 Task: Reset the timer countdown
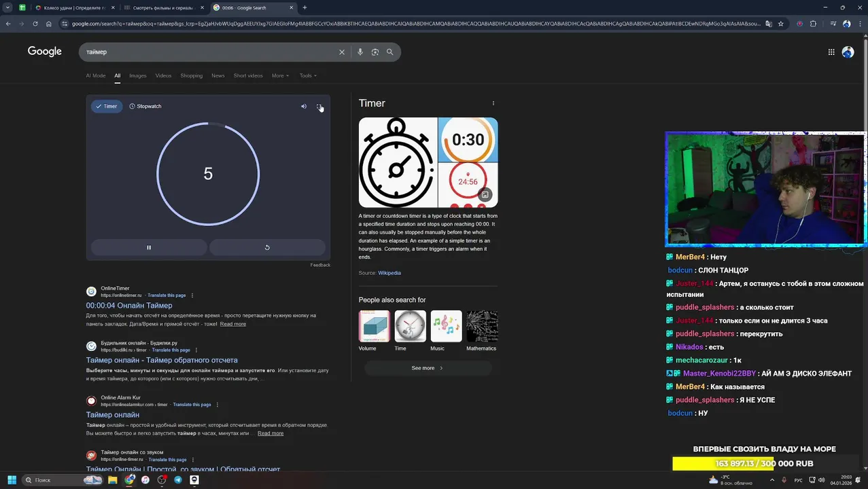(x=267, y=247)
